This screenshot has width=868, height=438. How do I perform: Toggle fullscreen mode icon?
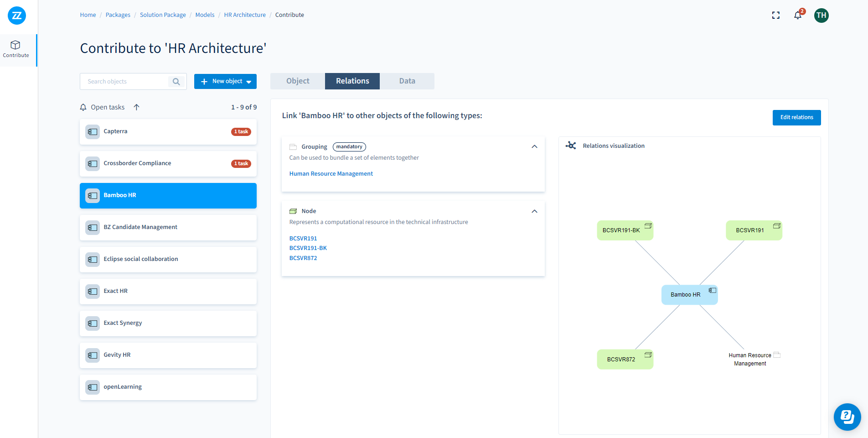[x=775, y=15]
